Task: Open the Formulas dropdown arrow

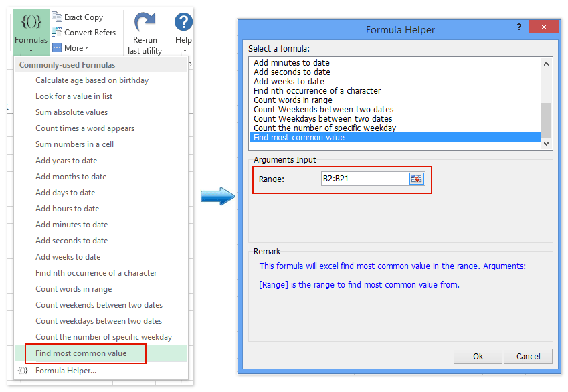Action: click(x=31, y=50)
